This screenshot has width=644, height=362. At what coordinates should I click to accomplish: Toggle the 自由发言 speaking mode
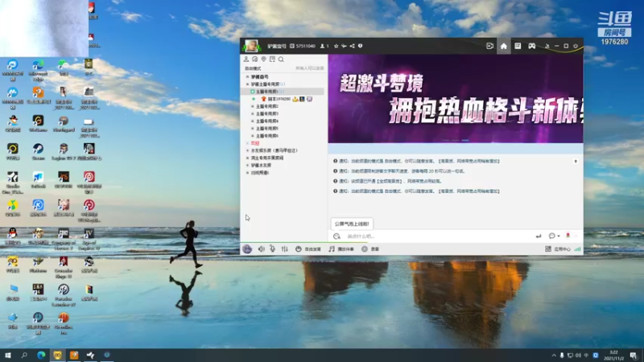coord(308,249)
